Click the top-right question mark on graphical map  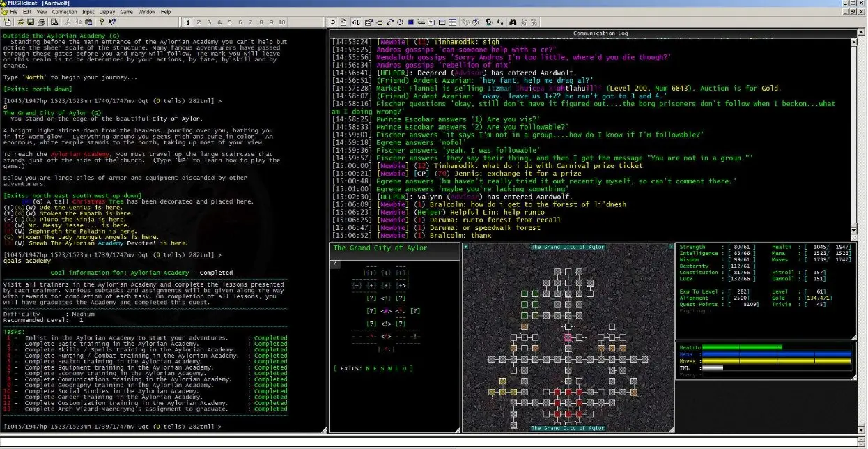[669, 248]
